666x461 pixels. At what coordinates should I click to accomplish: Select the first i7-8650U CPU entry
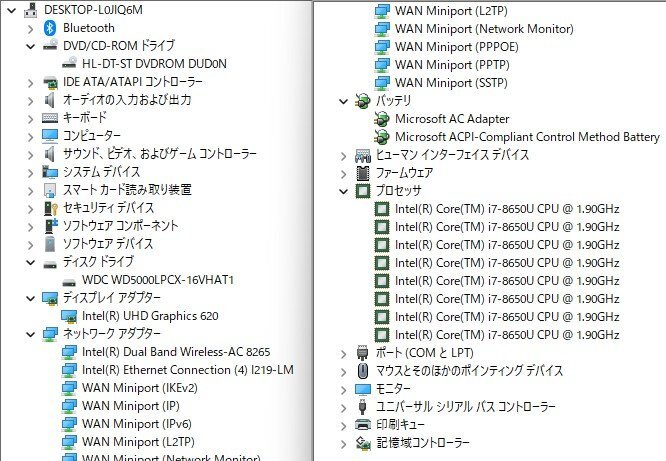coord(507,209)
